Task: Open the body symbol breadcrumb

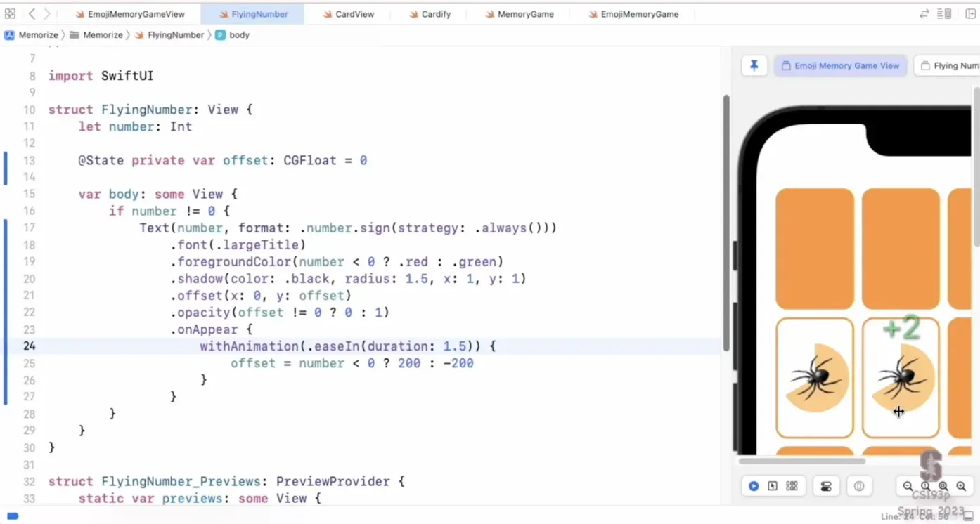Action: [232, 35]
